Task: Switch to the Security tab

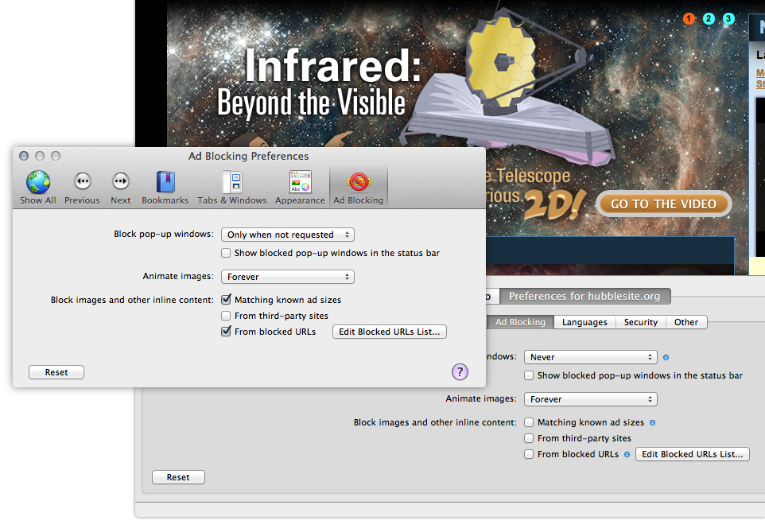Action: point(640,322)
